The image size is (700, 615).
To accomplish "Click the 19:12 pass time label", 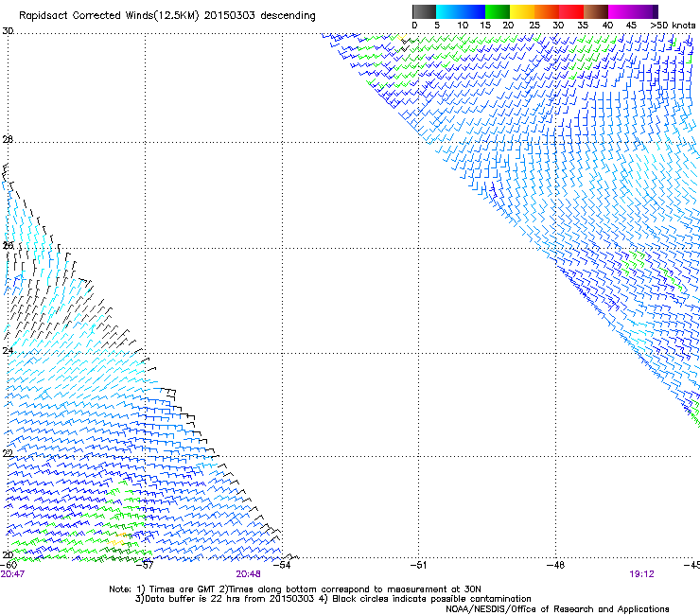I will tap(641, 574).
